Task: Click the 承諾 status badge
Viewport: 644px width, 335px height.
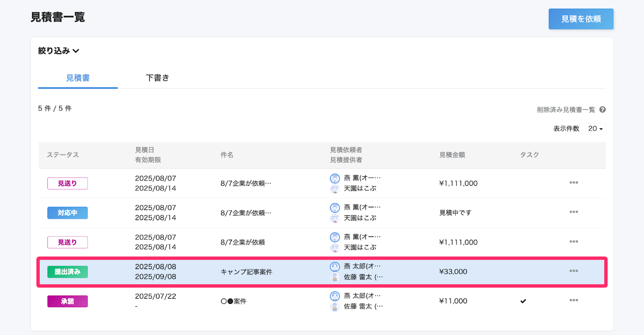Action: 68,301
